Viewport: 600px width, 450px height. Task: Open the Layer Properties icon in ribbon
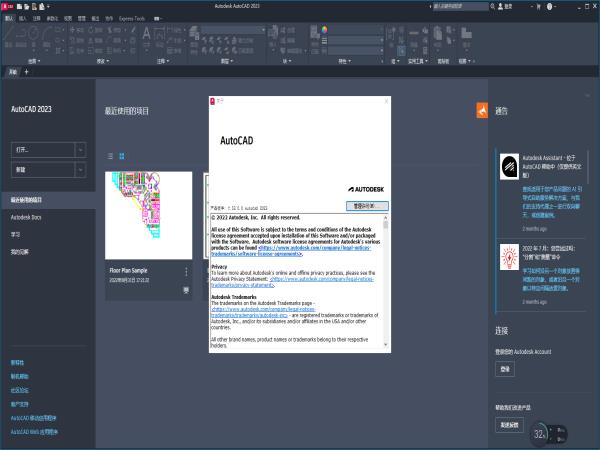click(x=194, y=34)
